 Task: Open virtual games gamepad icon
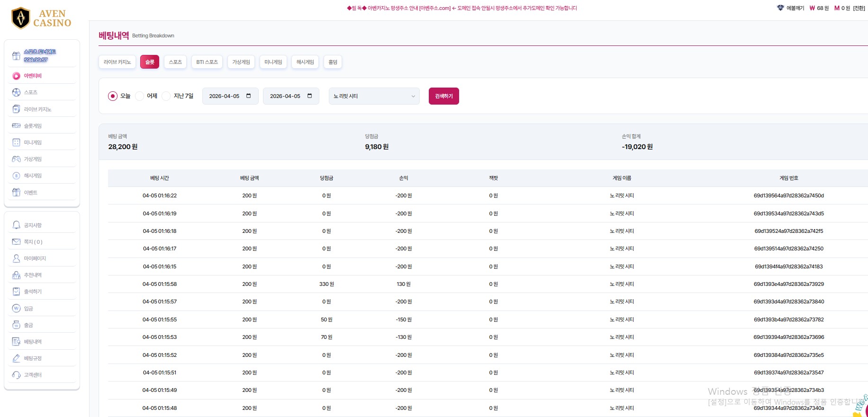click(x=16, y=159)
